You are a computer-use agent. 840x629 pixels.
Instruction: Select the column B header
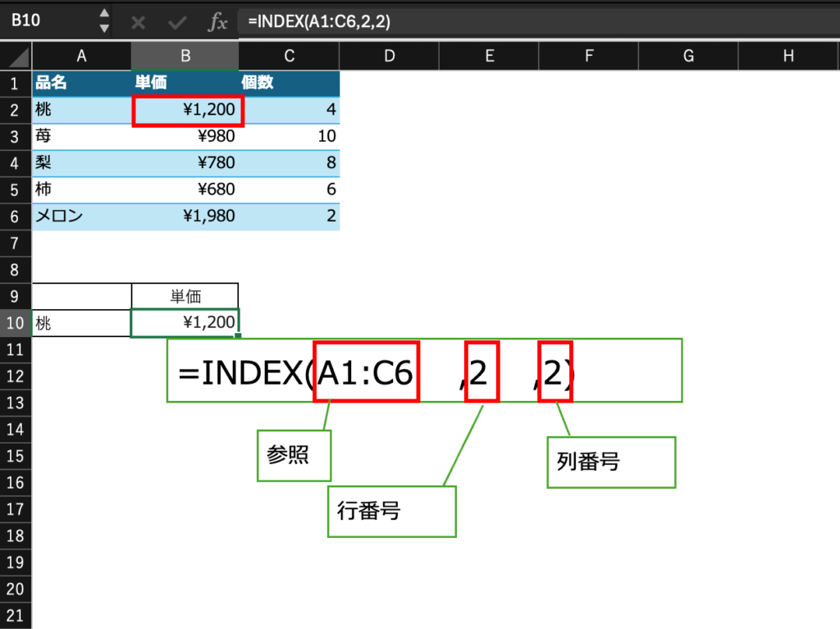(185, 56)
